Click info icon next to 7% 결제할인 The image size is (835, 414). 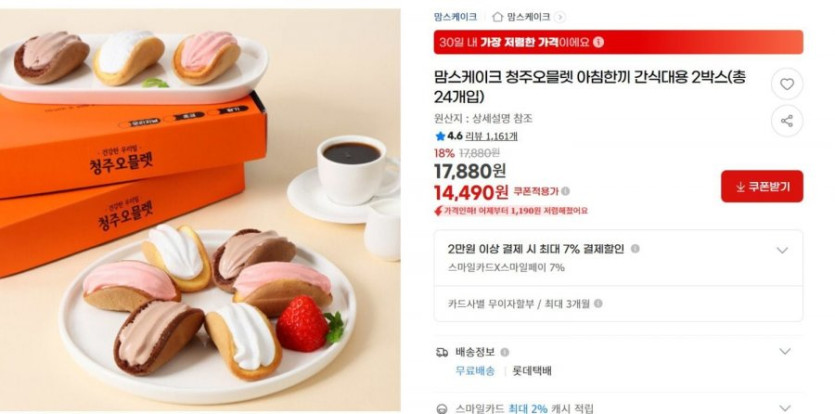click(635, 249)
